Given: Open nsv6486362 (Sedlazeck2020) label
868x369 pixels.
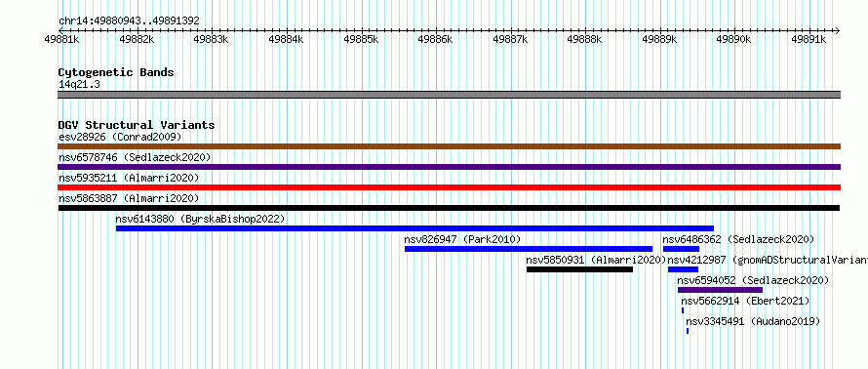Looking at the screenshot, I should [738, 239].
